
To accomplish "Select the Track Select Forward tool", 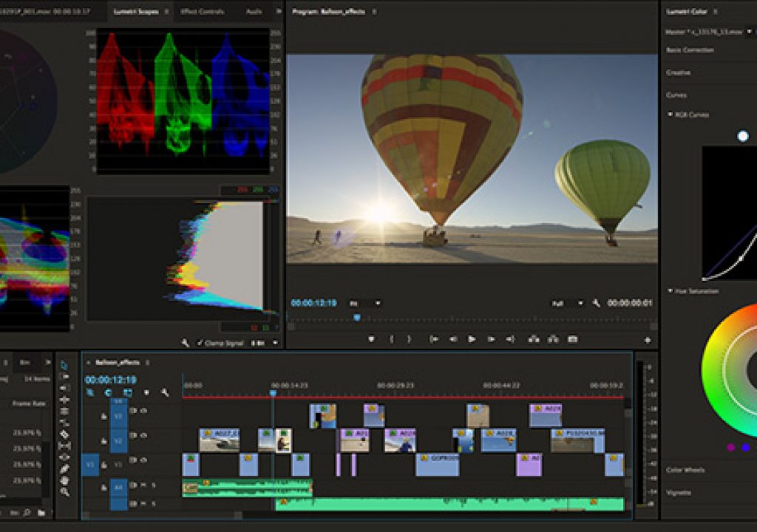I will click(65, 377).
